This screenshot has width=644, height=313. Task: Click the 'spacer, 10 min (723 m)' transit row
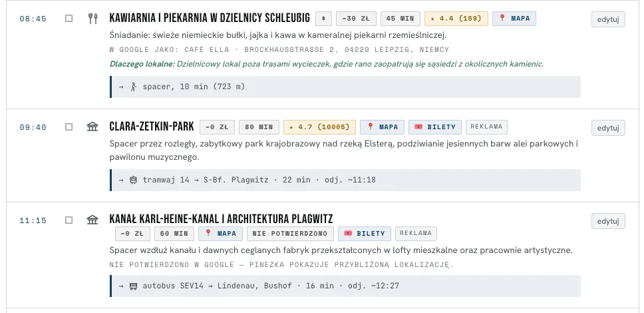point(345,87)
